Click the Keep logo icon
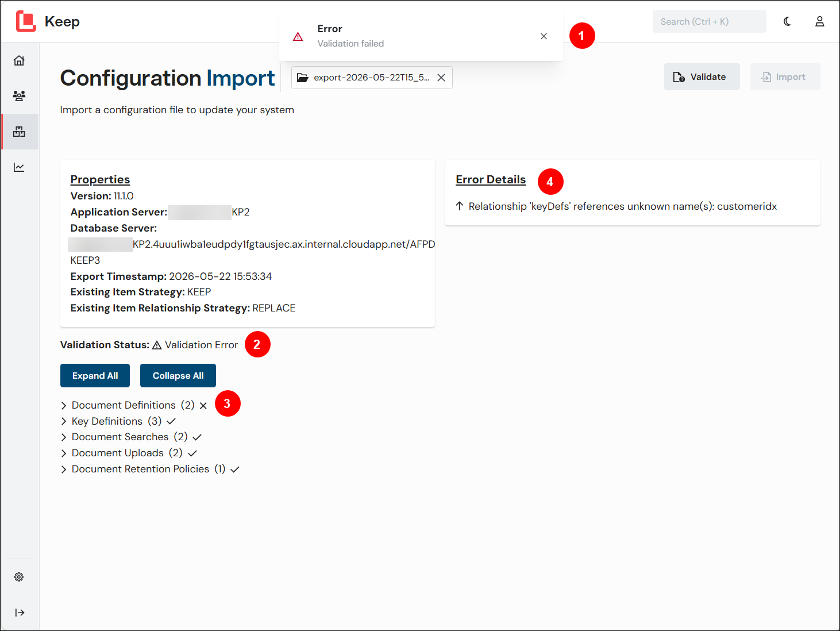The height and width of the screenshot is (631, 840). (26, 21)
